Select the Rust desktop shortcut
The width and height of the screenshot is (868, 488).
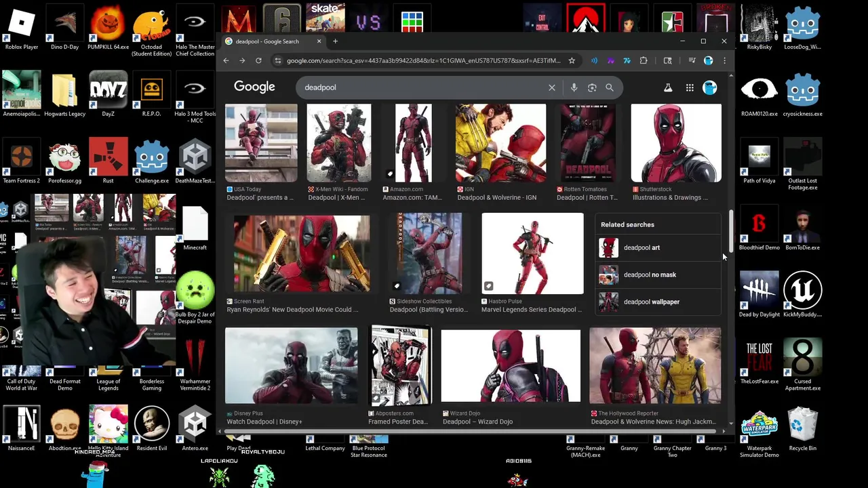click(x=108, y=162)
